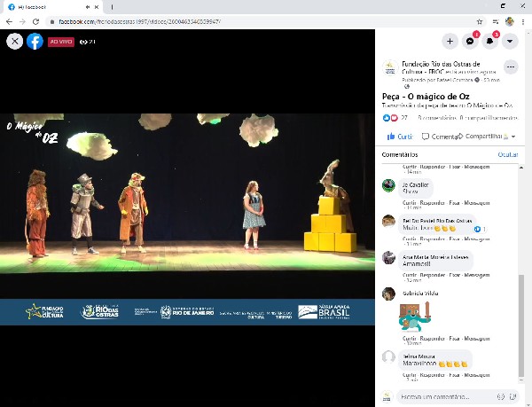
Task: Open Messenger chats
Action: [470, 42]
